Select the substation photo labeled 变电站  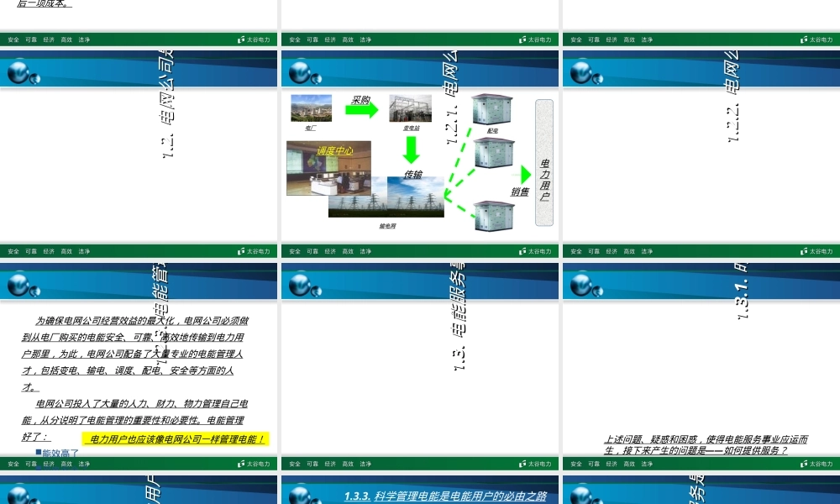click(x=411, y=108)
